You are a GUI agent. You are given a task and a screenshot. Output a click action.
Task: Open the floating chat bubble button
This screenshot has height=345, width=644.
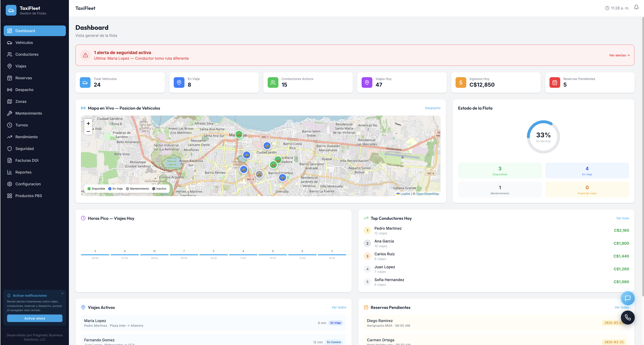[x=628, y=298]
